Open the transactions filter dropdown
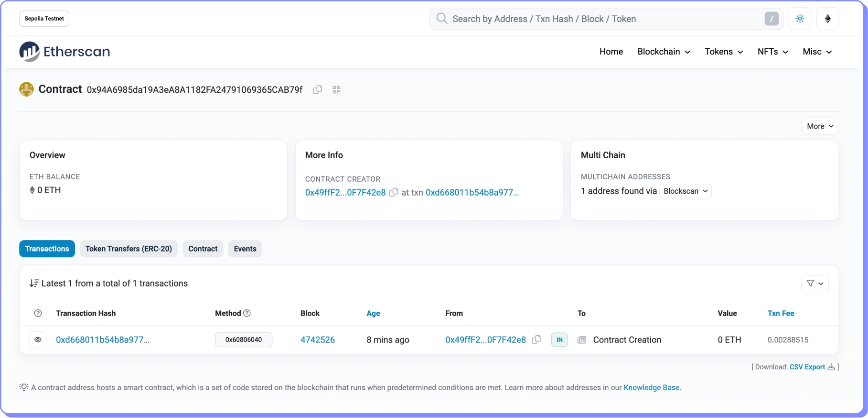Screen dimensions: 868x418 coord(814,284)
